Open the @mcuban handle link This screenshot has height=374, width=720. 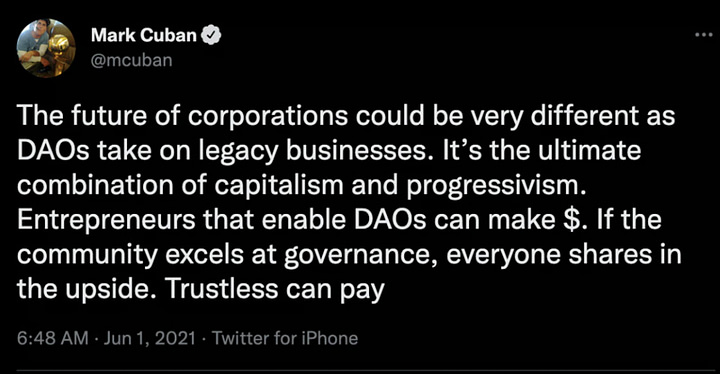(131, 60)
